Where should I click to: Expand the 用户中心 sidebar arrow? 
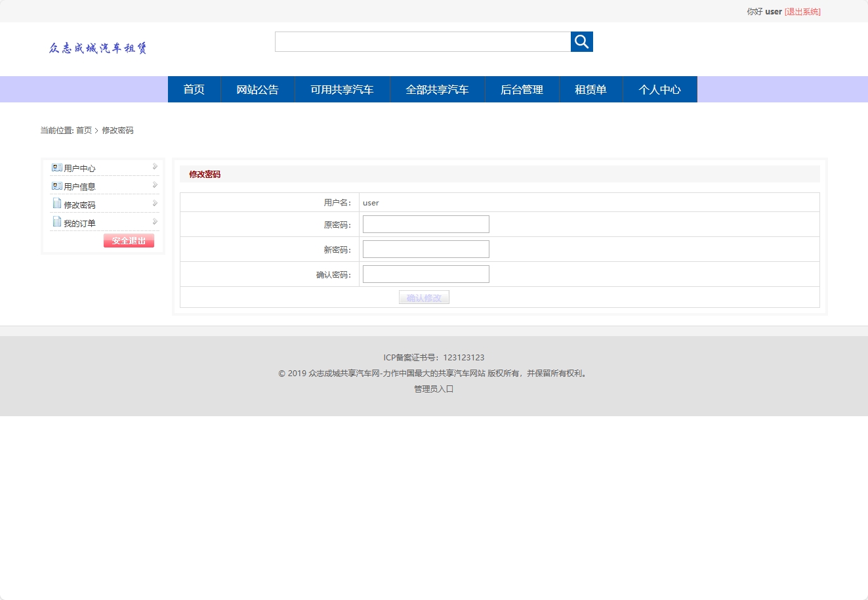coord(155,167)
